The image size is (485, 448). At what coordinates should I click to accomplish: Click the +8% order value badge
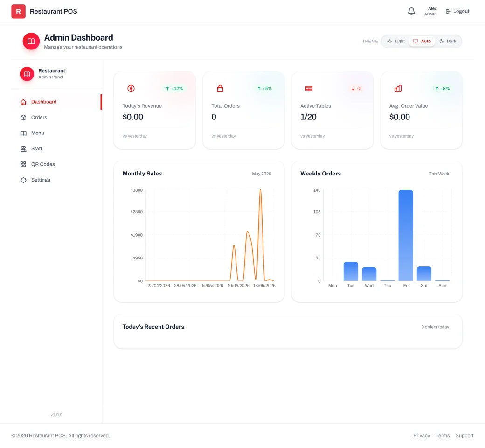442,89
